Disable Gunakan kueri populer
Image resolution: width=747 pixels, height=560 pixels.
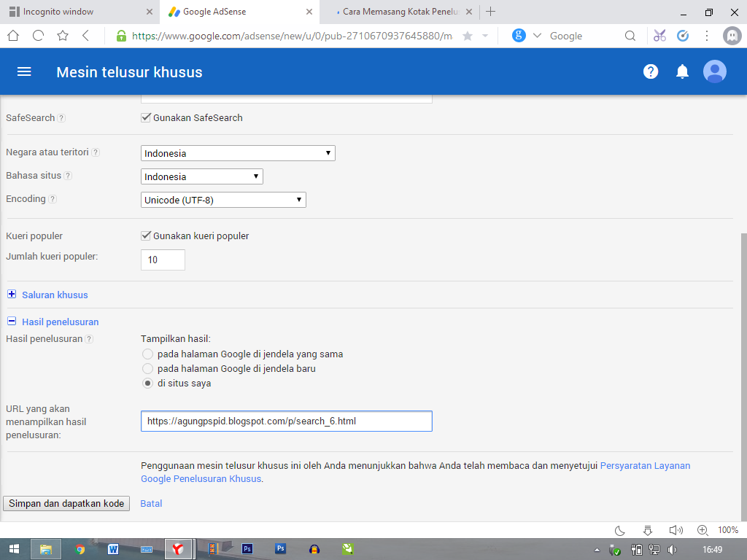[146, 236]
